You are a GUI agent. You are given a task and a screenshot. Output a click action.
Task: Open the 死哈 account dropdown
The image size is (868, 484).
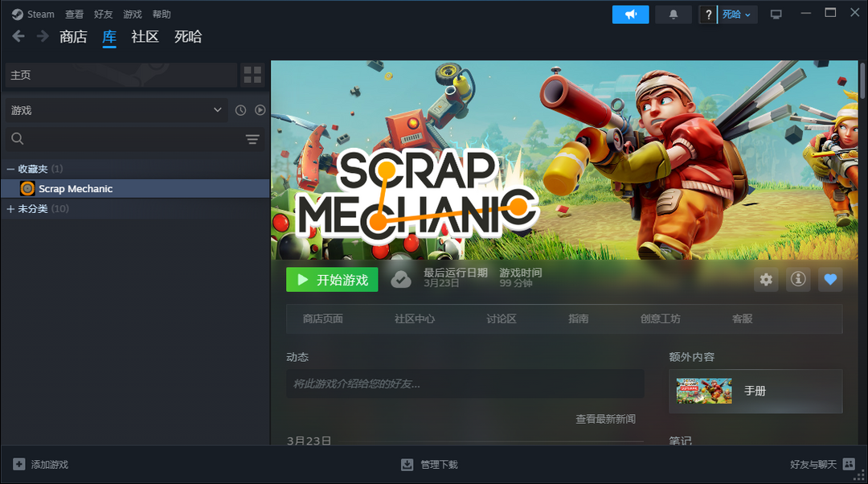736,14
